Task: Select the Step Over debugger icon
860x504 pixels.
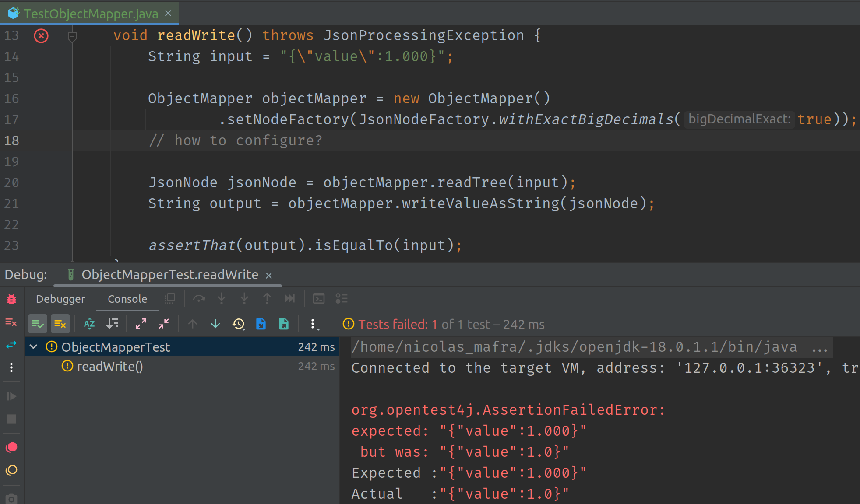Action: click(199, 298)
